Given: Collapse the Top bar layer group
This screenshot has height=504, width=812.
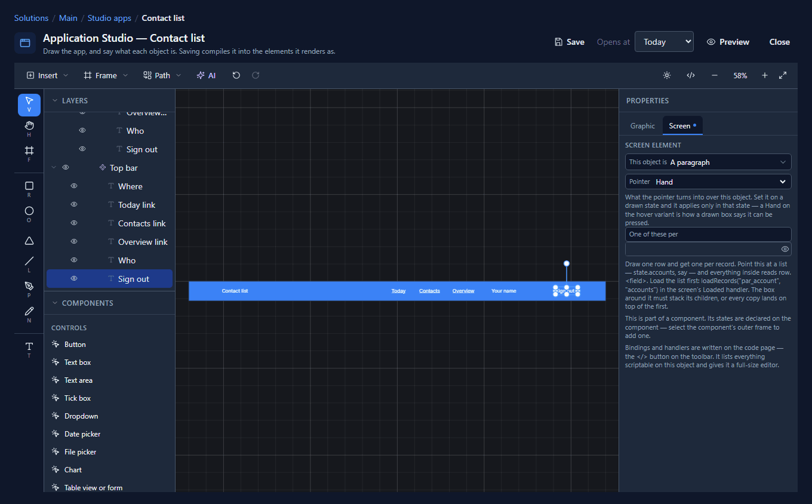Looking at the screenshot, I should [54, 168].
